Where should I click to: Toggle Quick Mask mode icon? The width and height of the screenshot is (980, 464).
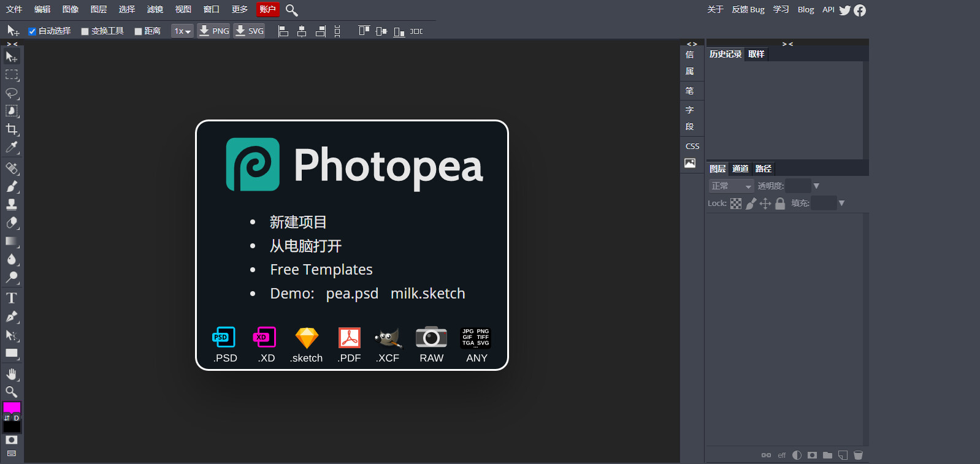(x=12, y=439)
